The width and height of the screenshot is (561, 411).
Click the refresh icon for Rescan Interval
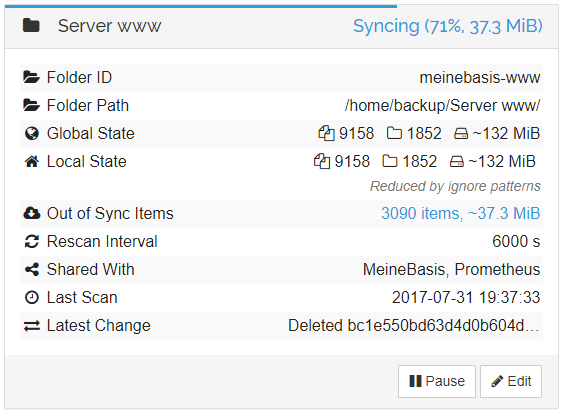(x=31, y=241)
